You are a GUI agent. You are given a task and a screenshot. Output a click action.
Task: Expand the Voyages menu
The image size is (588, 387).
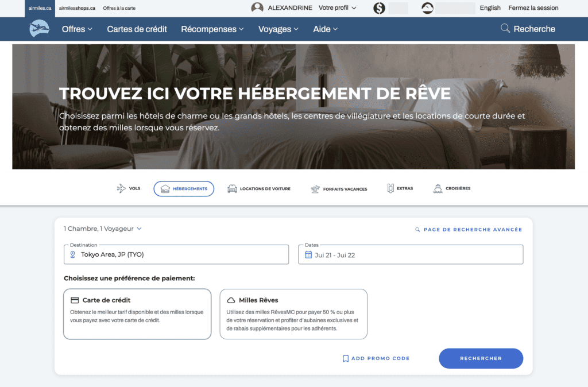tap(278, 28)
